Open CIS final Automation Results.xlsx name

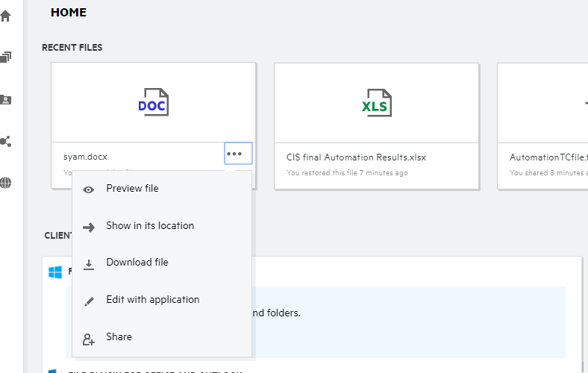(x=356, y=157)
